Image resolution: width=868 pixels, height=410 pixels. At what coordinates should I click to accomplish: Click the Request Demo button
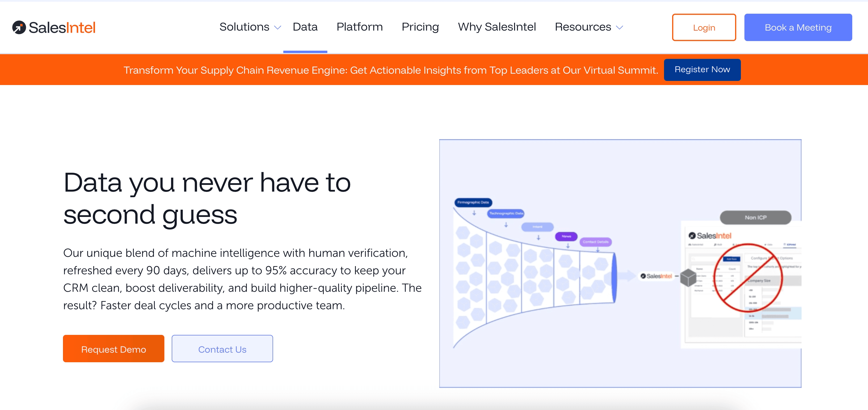point(114,348)
